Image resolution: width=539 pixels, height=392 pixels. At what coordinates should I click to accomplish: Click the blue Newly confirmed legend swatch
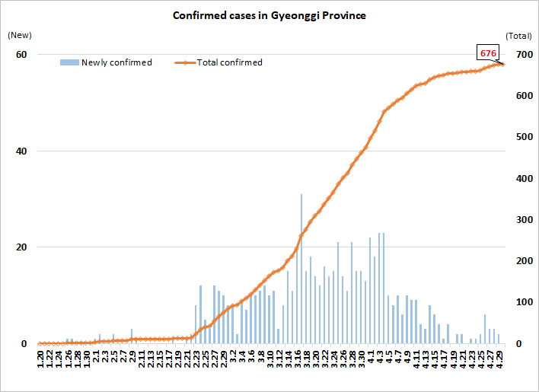coord(69,62)
